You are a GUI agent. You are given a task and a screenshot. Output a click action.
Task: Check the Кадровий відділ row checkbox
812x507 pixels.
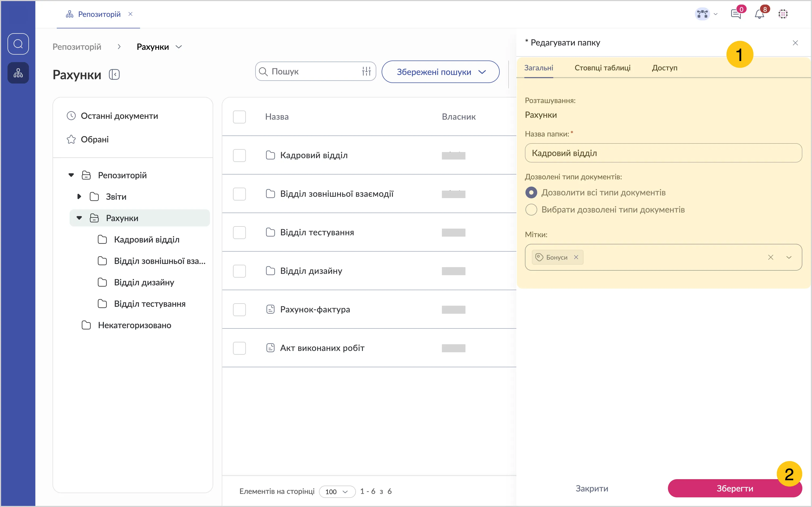tap(239, 156)
